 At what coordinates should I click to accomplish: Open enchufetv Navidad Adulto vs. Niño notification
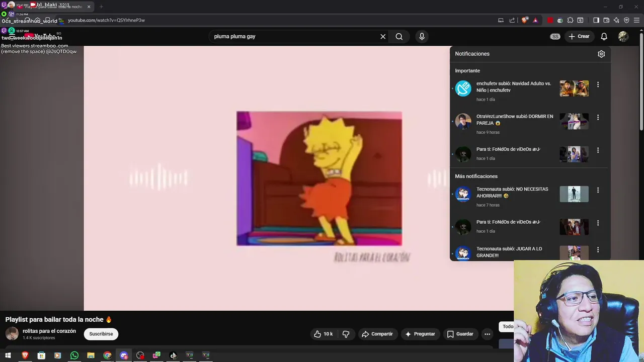[529, 91]
